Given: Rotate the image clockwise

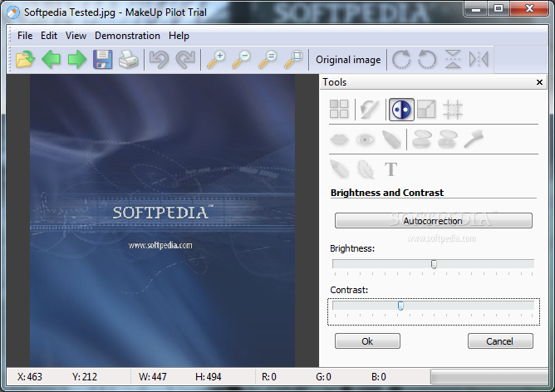Looking at the screenshot, I should coord(401,60).
